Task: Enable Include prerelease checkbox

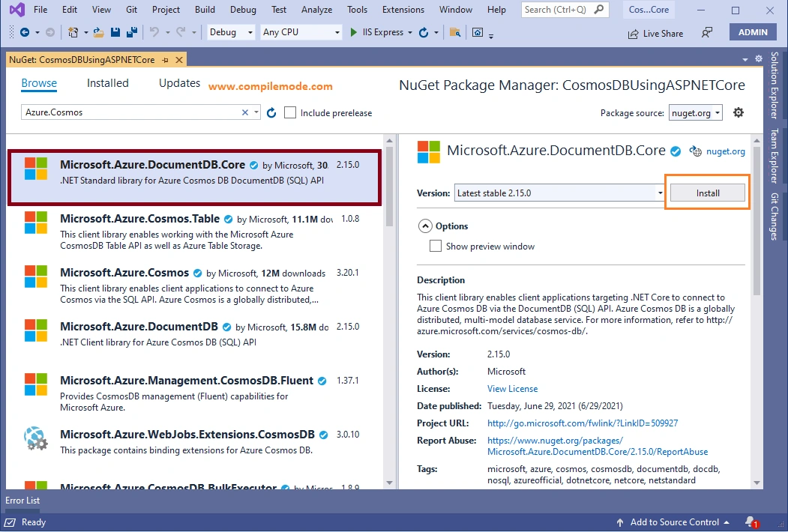Action: [x=290, y=112]
